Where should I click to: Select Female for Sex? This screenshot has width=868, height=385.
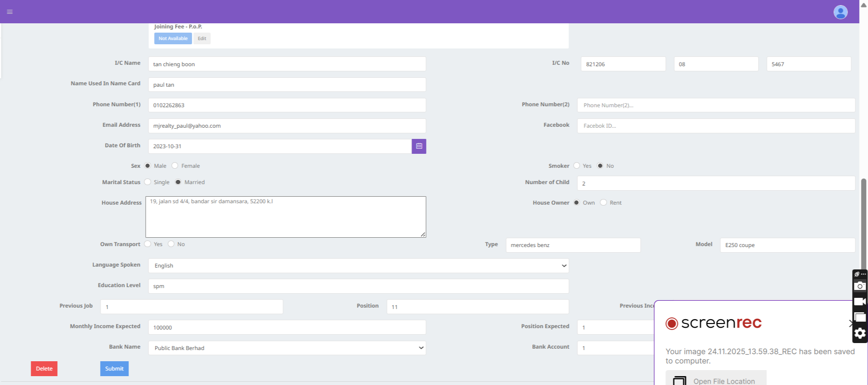tap(175, 166)
